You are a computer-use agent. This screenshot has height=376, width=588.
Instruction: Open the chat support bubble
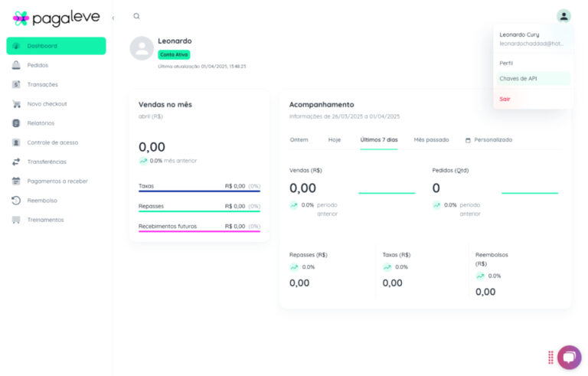click(569, 357)
